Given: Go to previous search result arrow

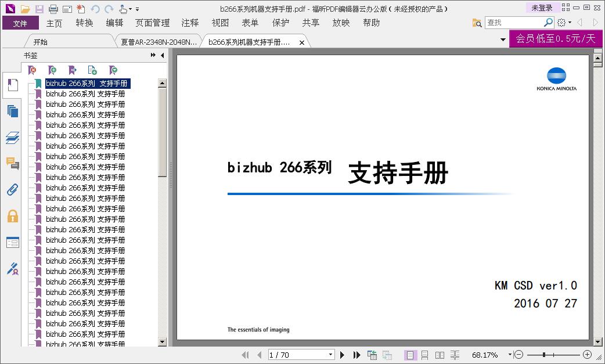Looking at the screenshot, I should (579, 23).
